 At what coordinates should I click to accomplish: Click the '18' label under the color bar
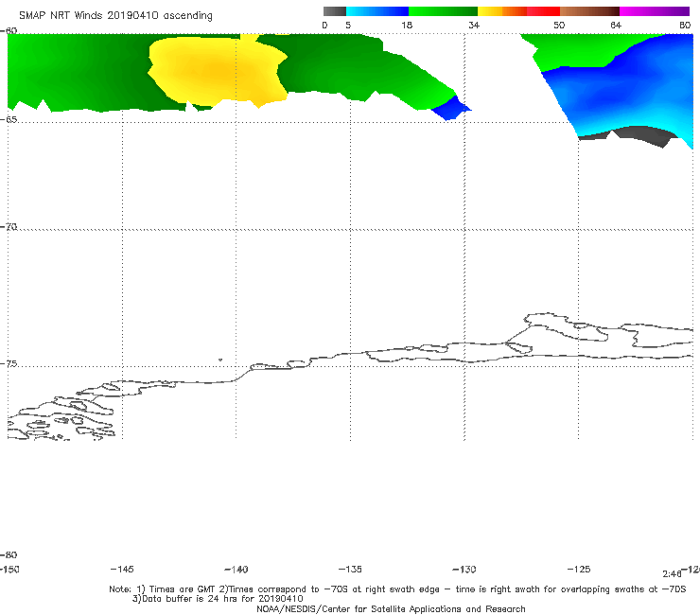tap(407, 26)
